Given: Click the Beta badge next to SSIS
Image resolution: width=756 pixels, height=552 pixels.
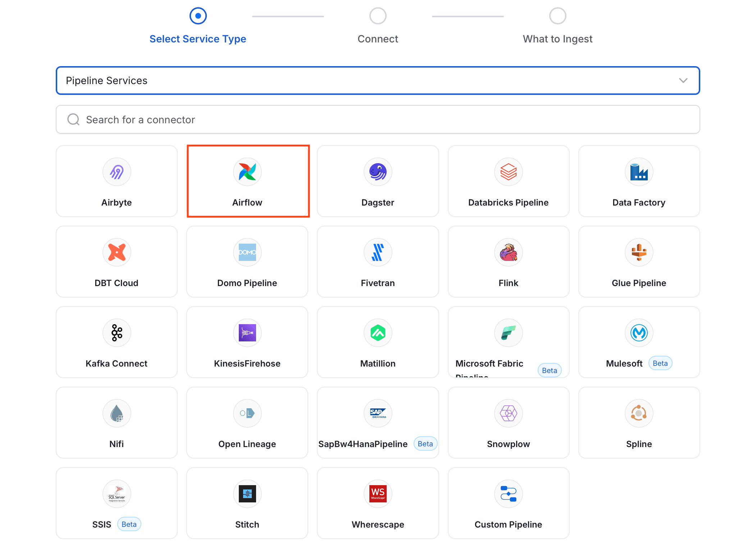Looking at the screenshot, I should pyautogui.click(x=129, y=524).
